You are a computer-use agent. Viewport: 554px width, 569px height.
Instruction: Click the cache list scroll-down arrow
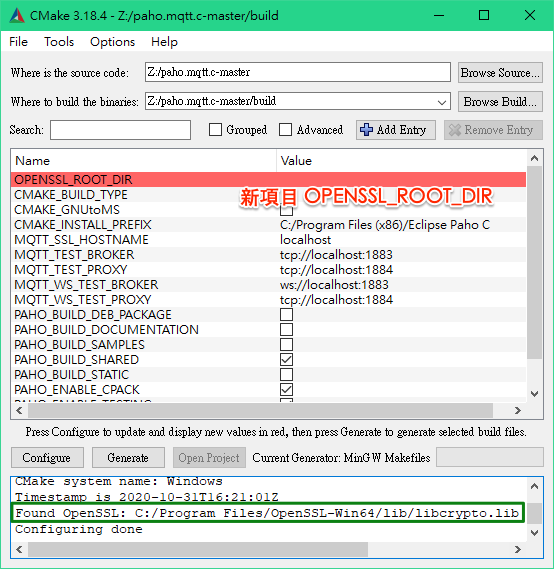[534, 394]
